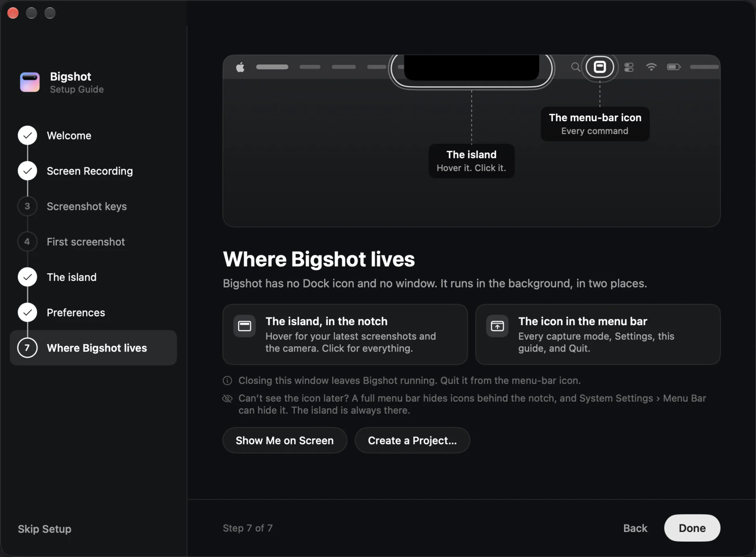The width and height of the screenshot is (756, 557).
Task: Click The island, in the notch card title
Action: click(x=327, y=322)
